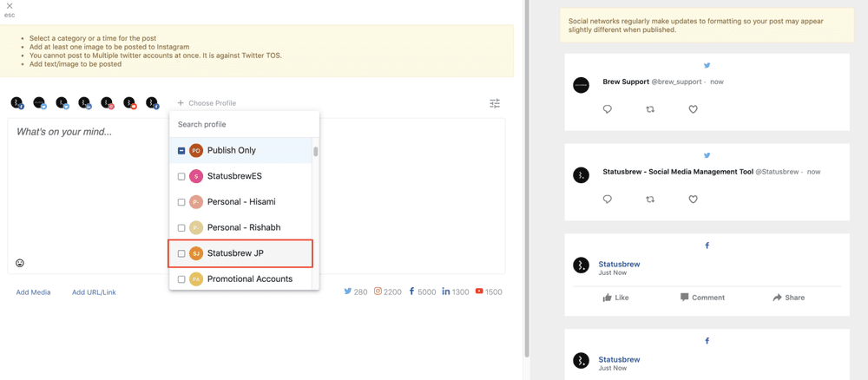This screenshot has height=380, width=868.
Task: Open the emoji picker in the composer
Action: click(20, 263)
